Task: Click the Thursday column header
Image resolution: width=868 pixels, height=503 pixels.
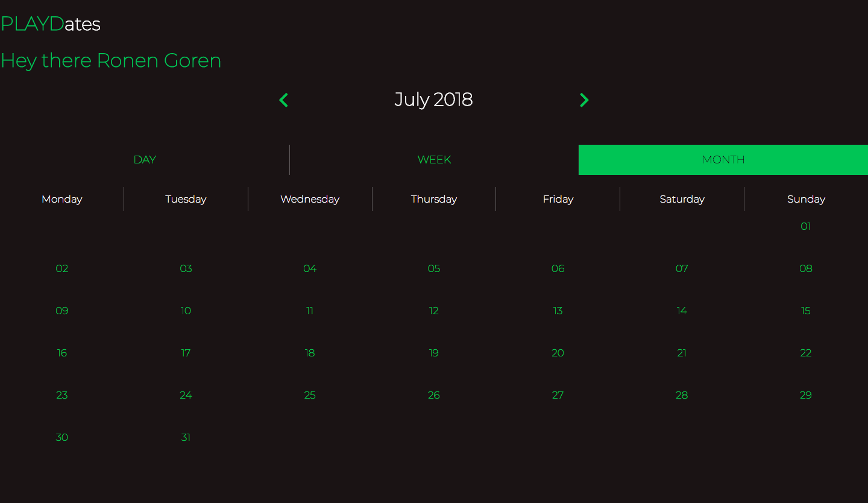Action: (x=433, y=199)
